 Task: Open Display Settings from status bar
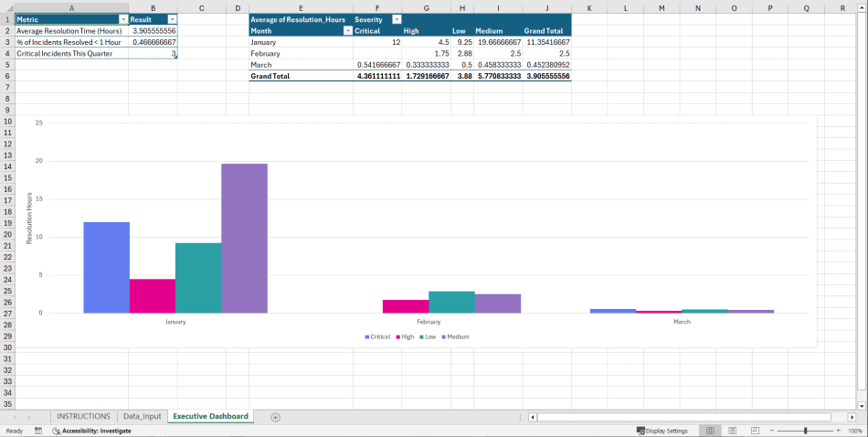[x=662, y=431]
